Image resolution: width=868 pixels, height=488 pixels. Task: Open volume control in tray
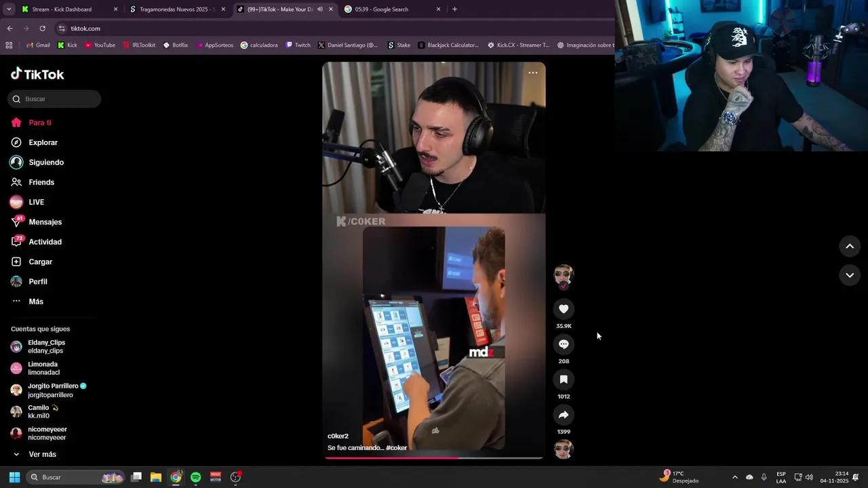tap(809, 477)
